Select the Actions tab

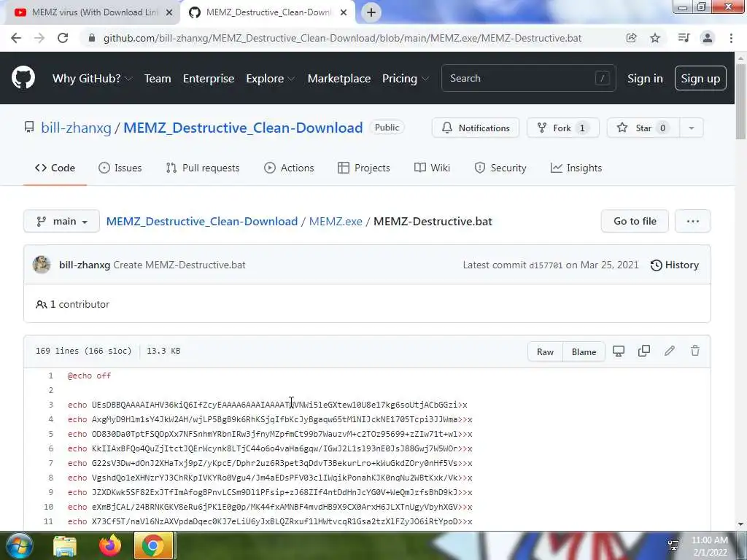[289, 168]
